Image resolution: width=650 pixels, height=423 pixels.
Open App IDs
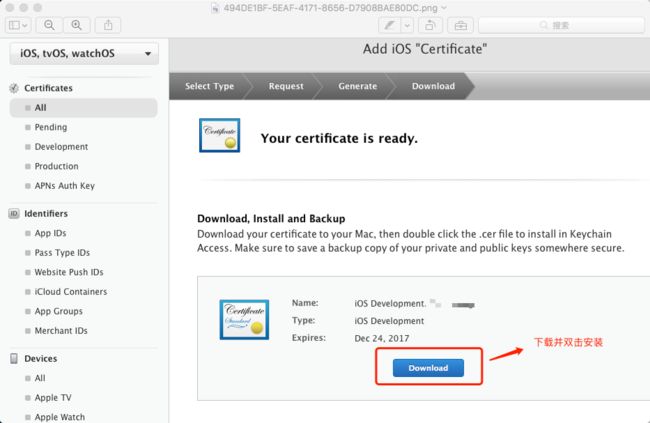tap(50, 233)
